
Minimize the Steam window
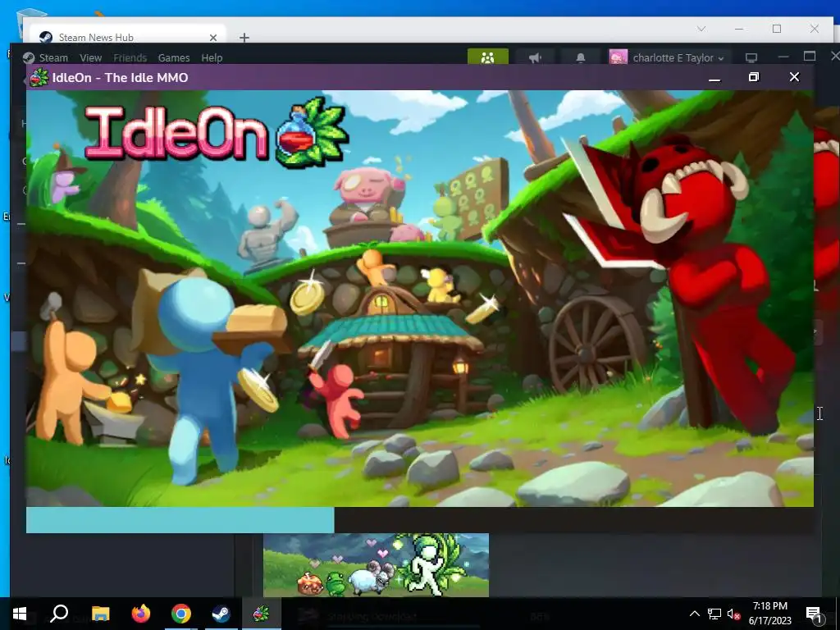(x=783, y=57)
